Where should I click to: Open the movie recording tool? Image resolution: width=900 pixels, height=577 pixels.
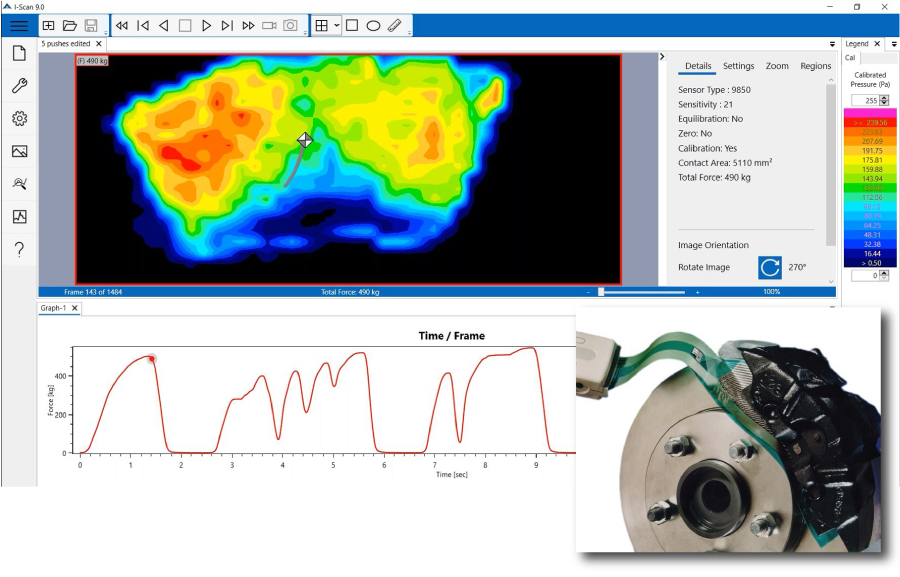point(267,26)
